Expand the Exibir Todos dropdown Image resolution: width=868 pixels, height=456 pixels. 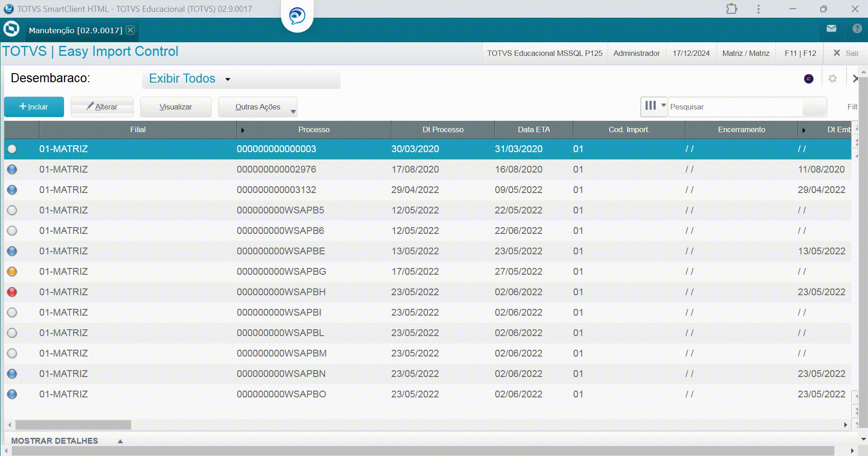[x=228, y=79]
